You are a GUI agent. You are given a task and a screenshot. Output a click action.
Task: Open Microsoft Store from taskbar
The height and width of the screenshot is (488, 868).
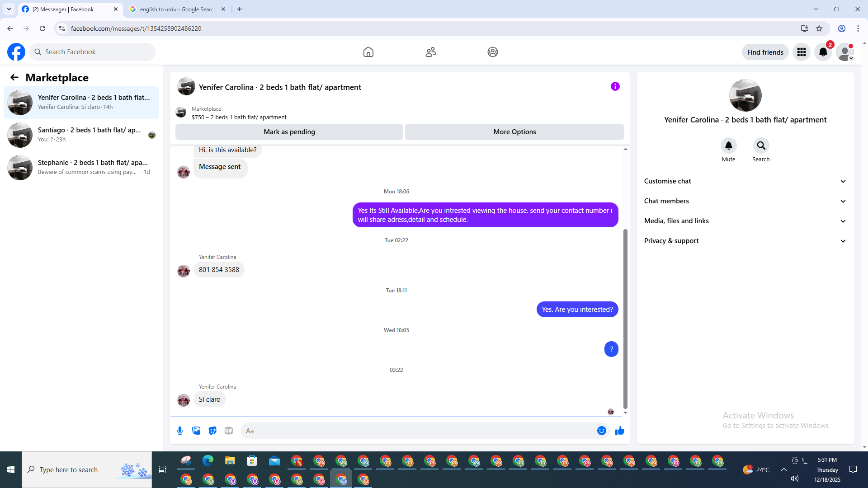coord(252,461)
